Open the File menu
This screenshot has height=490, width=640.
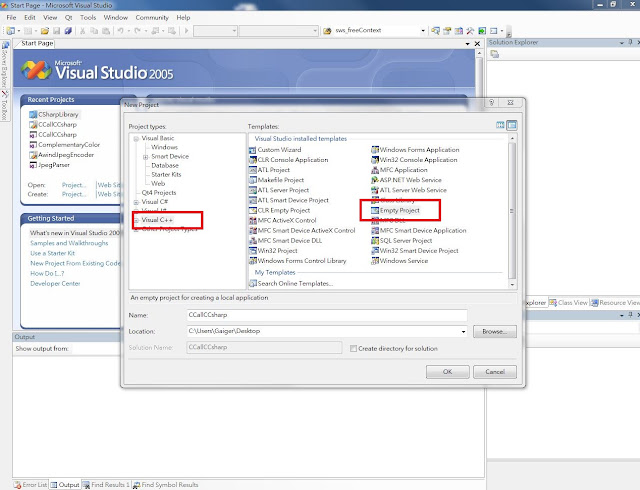coord(11,18)
